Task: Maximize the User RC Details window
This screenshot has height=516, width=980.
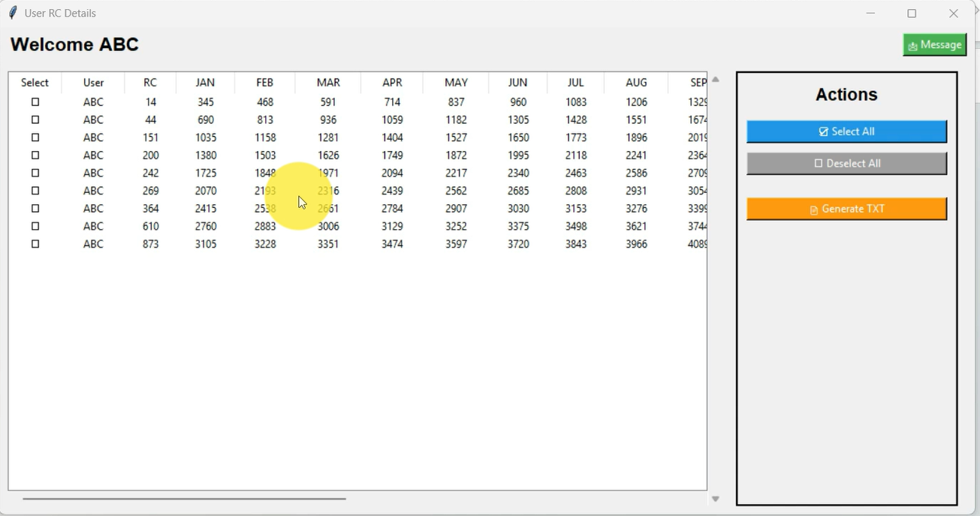Action: 912,14
